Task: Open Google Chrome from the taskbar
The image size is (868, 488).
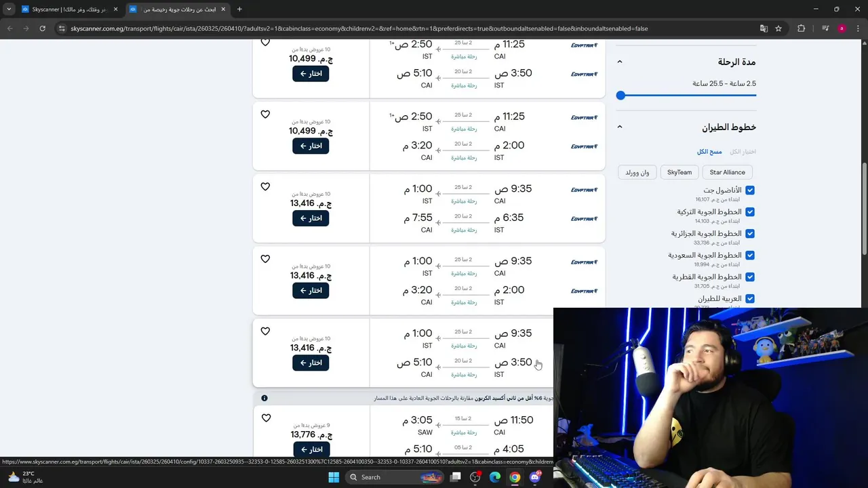Action: (515, 477)
